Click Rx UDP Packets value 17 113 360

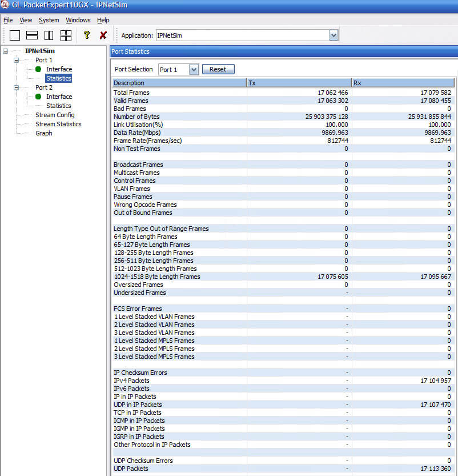click(x=436, y=469)
